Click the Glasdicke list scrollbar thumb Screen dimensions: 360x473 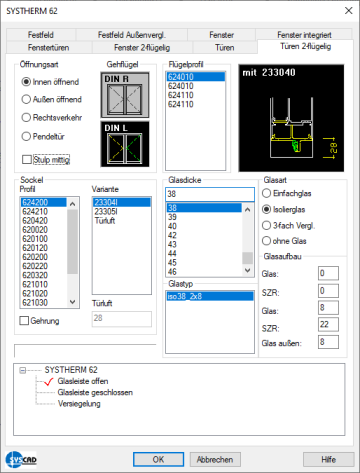[x=247, y=258]
